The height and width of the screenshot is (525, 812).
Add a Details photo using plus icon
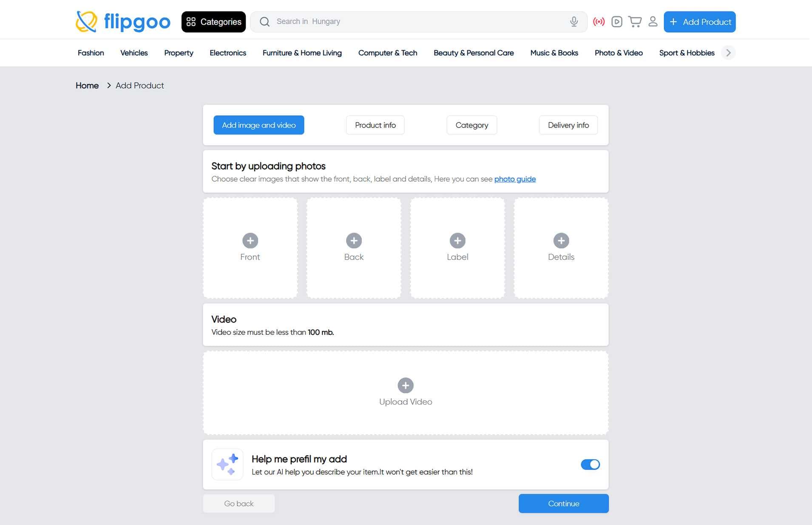pyautogui.click(x=561, y=241)
